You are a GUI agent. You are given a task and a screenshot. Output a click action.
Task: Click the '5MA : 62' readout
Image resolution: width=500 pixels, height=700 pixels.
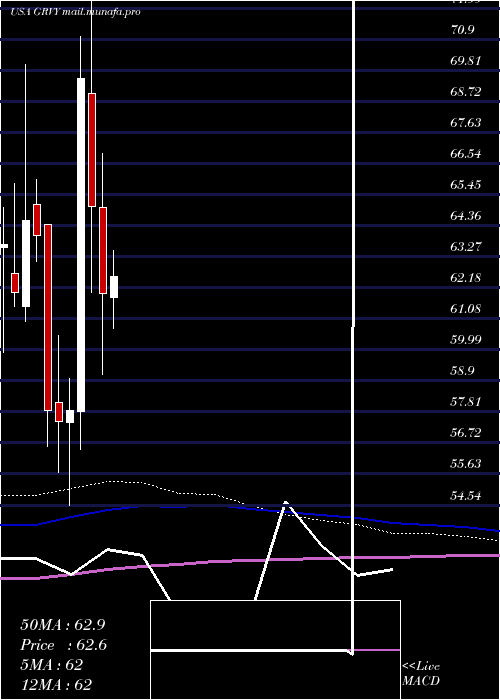52,665
